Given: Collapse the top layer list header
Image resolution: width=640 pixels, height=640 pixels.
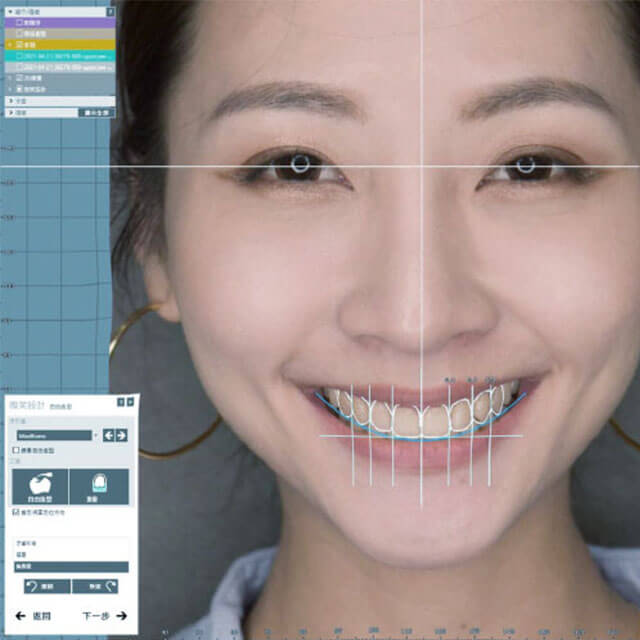Looking at the screenshot, I should [x=9, y=12].
